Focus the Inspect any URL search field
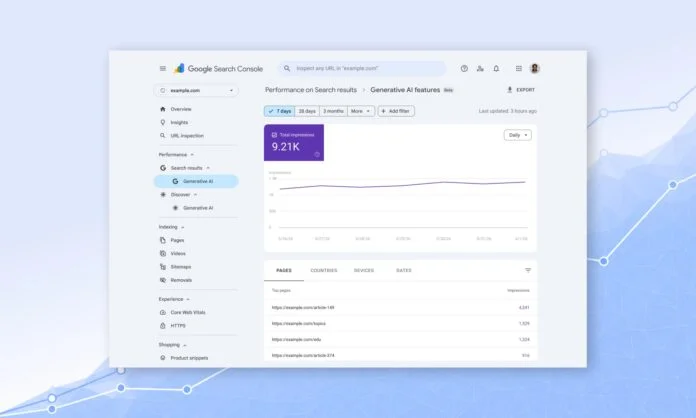 pyautogui.click(x=362, y=68)
